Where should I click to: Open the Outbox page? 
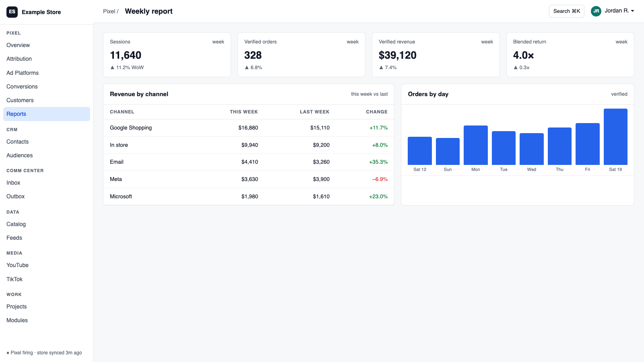tap(47, 196)
